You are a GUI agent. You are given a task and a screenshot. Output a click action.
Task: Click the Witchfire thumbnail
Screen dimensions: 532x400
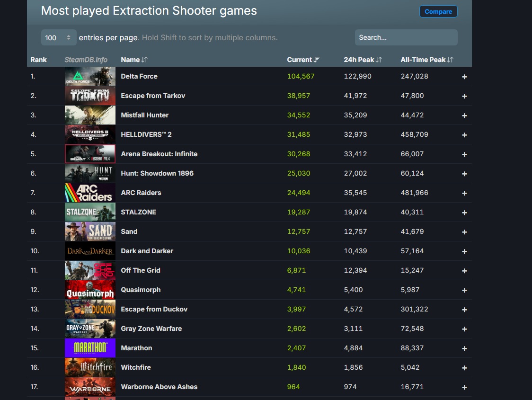(90, 367)
